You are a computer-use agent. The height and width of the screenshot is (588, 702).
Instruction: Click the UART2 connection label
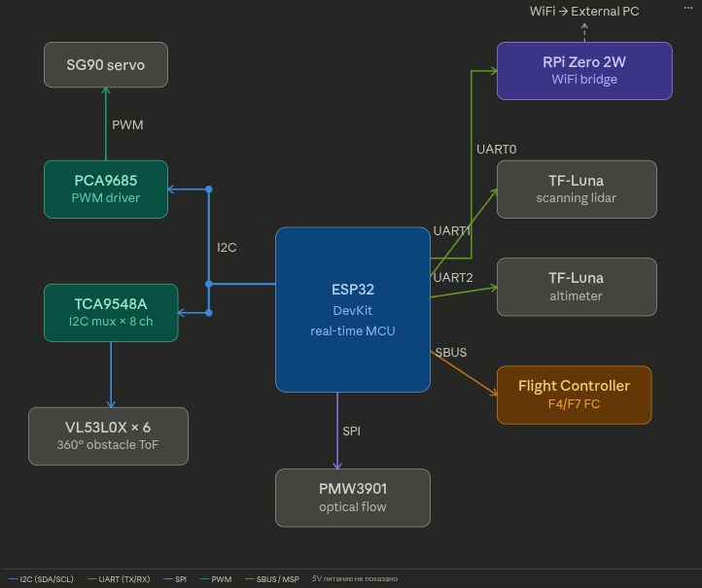coord(453,277)
